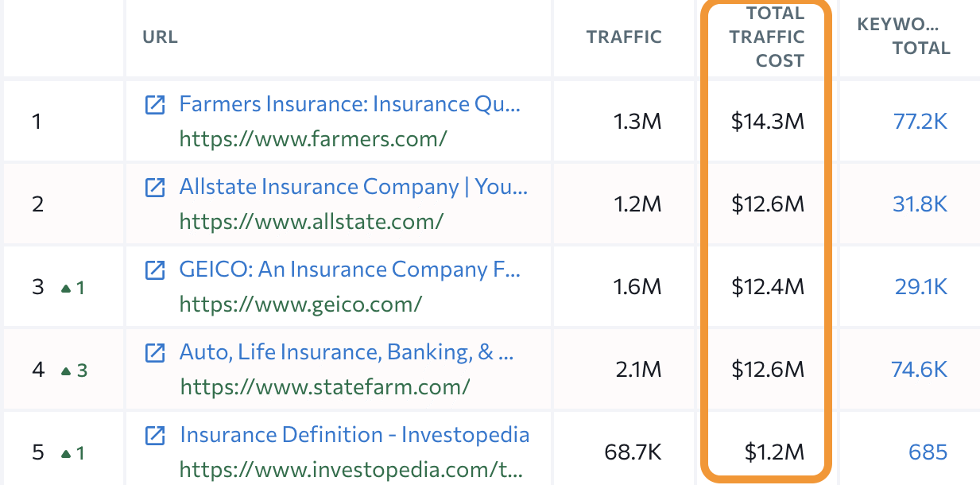Open the 74.6K keyword count link
Screen dimensions: 980x485
920,369
